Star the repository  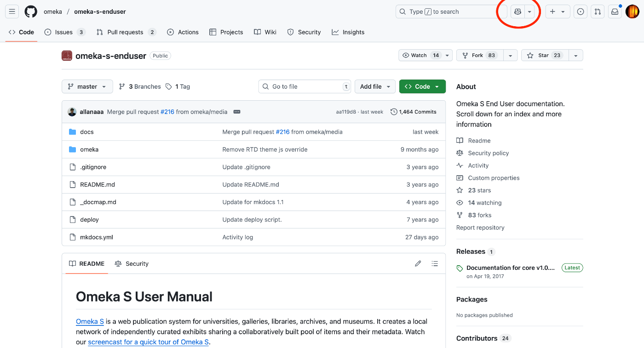545,55
